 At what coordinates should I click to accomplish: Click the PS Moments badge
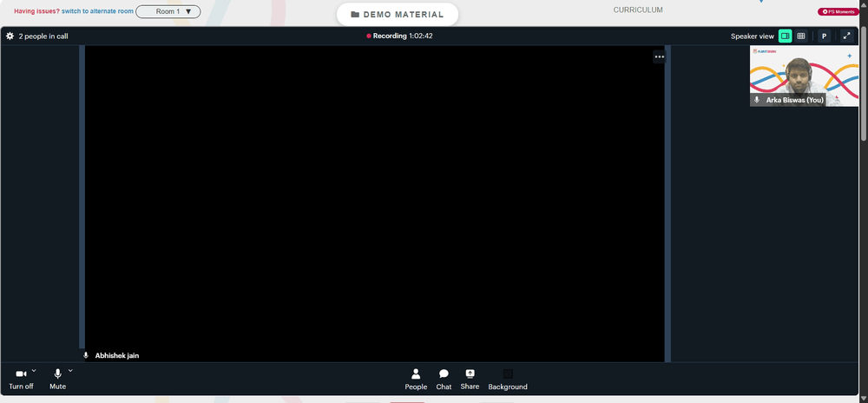click(x=838, y=11)
